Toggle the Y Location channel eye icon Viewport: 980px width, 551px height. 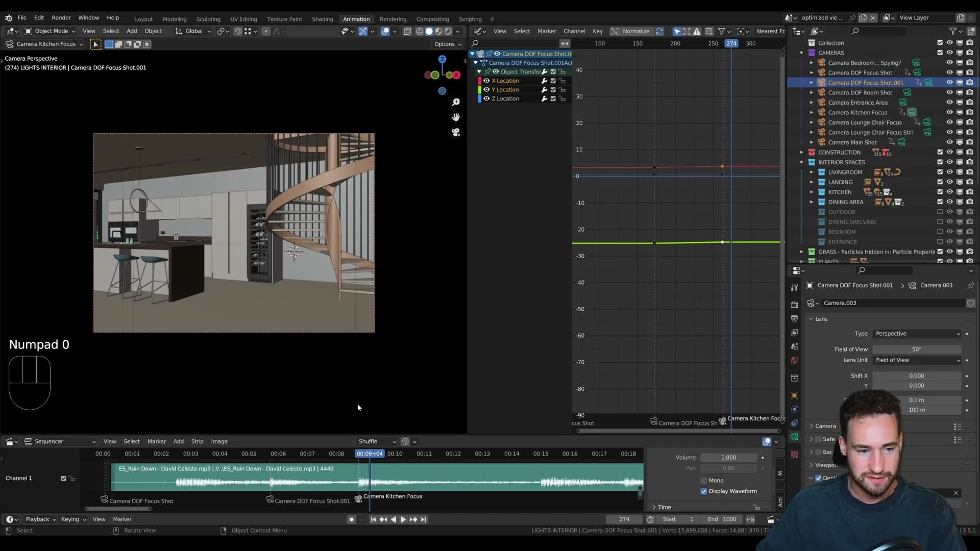486,90
